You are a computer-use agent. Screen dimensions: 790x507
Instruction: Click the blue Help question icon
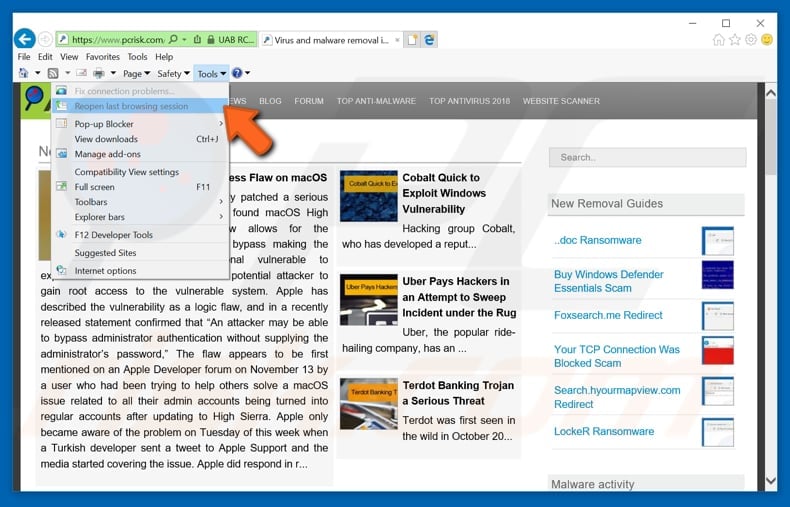tap(237, 74)
